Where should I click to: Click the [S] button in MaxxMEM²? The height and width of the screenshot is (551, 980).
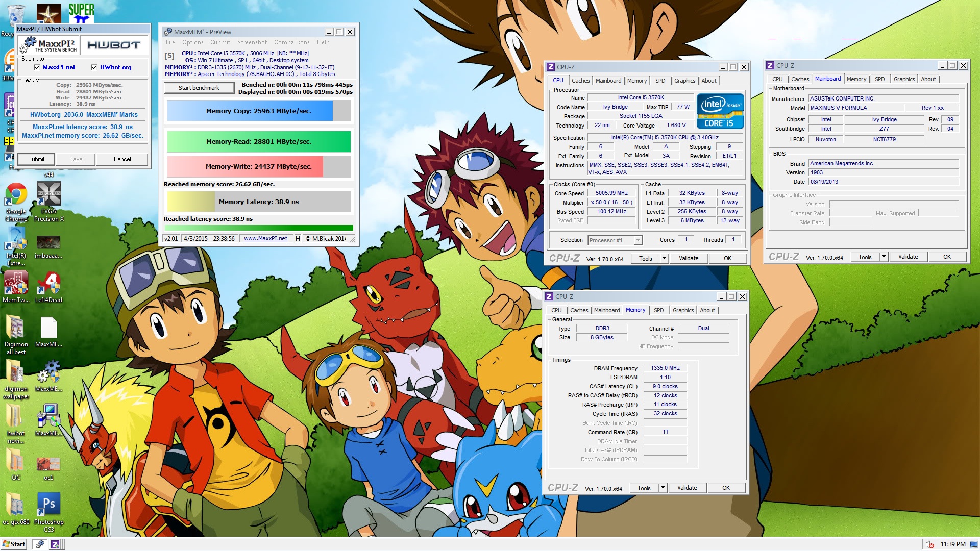click(169, 56)
